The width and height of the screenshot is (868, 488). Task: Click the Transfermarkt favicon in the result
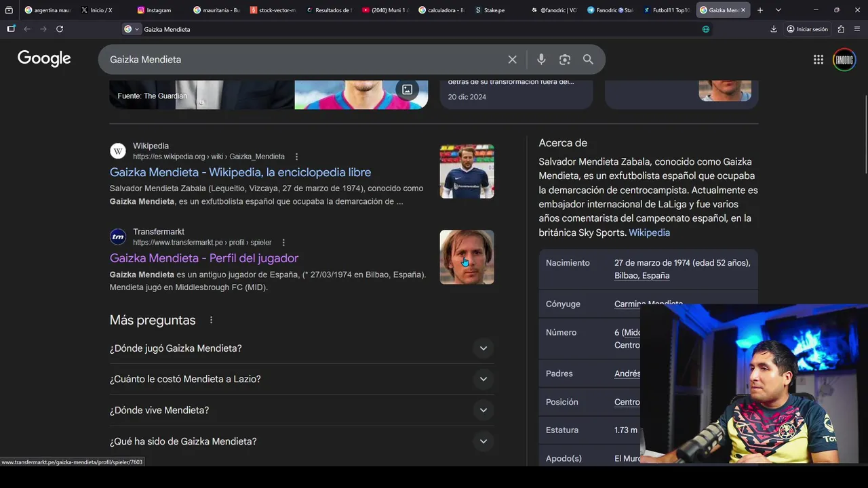coord(118,237)
